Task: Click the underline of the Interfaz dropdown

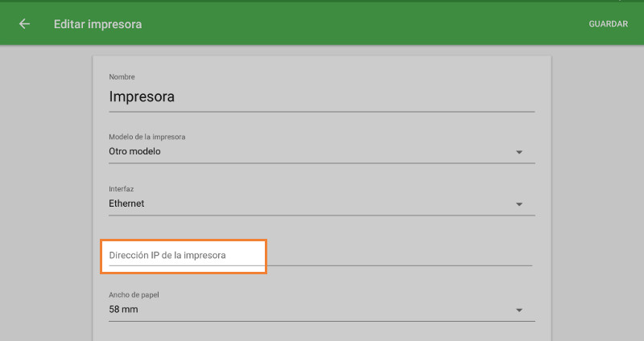Action: click(x=322, y=216)
